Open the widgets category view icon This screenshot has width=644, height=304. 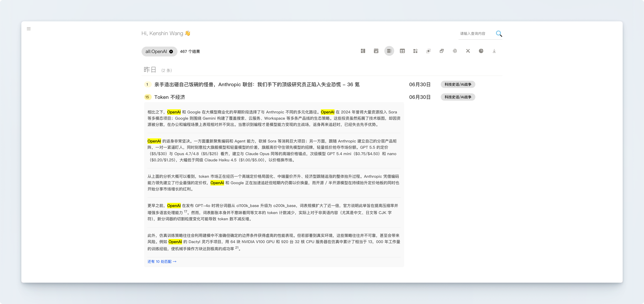[415, 51]
